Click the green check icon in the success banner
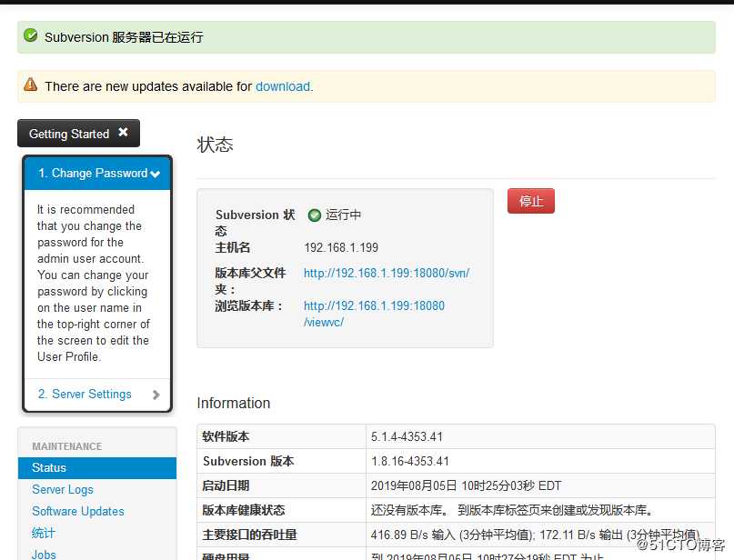 [31, 35]
